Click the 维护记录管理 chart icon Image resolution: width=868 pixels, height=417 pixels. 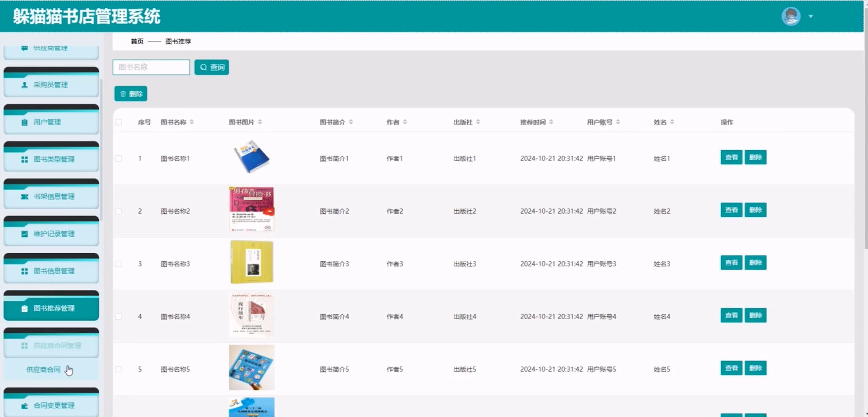pos(24,234)
